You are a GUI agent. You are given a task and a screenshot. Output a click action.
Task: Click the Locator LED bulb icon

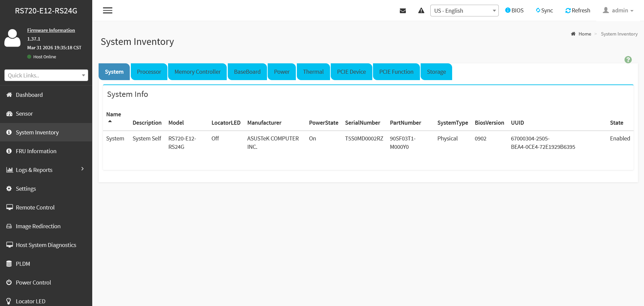tap(9, 301)
